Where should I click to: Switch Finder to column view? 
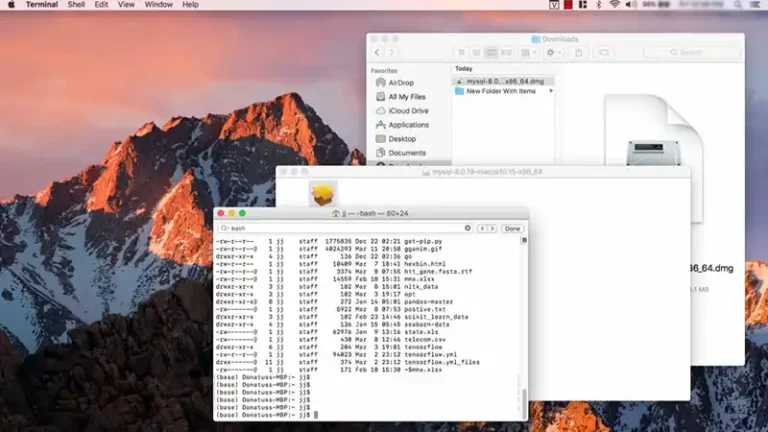pyautogui.click(x=491, y=52)
